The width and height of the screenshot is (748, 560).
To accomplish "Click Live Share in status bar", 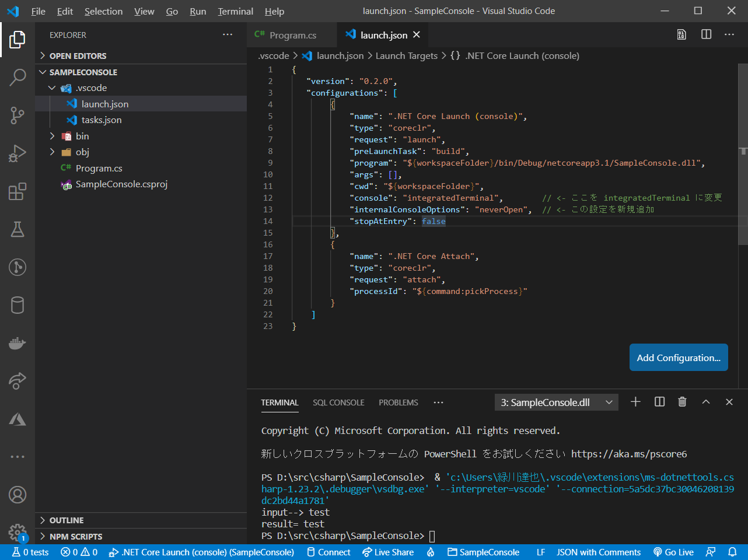I will point(388,552).
